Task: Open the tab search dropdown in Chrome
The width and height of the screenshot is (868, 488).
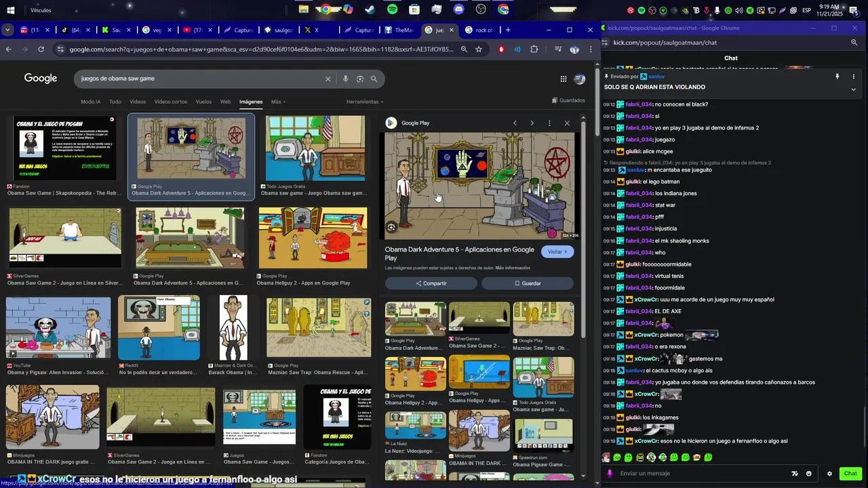Action: tap(7, 30)
